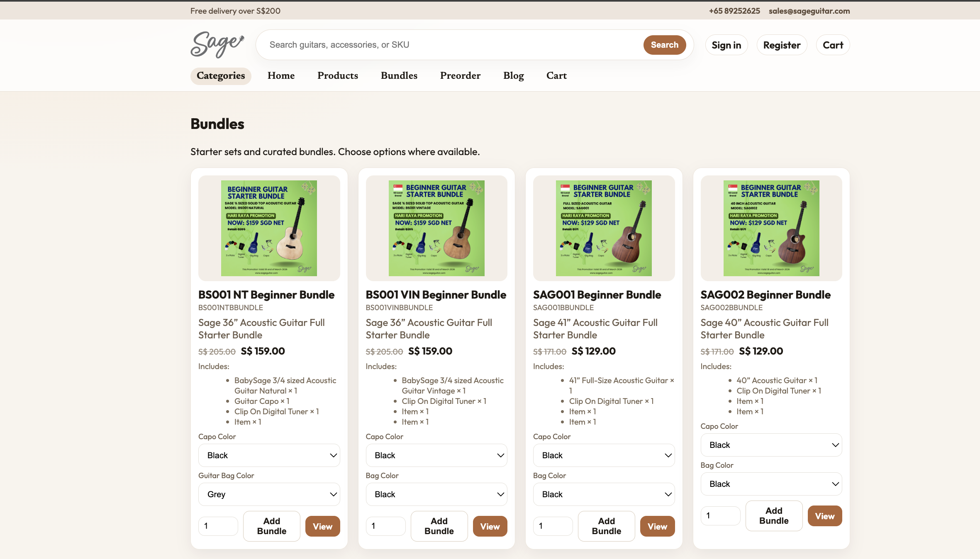The height and width of the screenshot is (559, 980).
Task: Go to the Preorder page
Action: [x=460, y=76]
